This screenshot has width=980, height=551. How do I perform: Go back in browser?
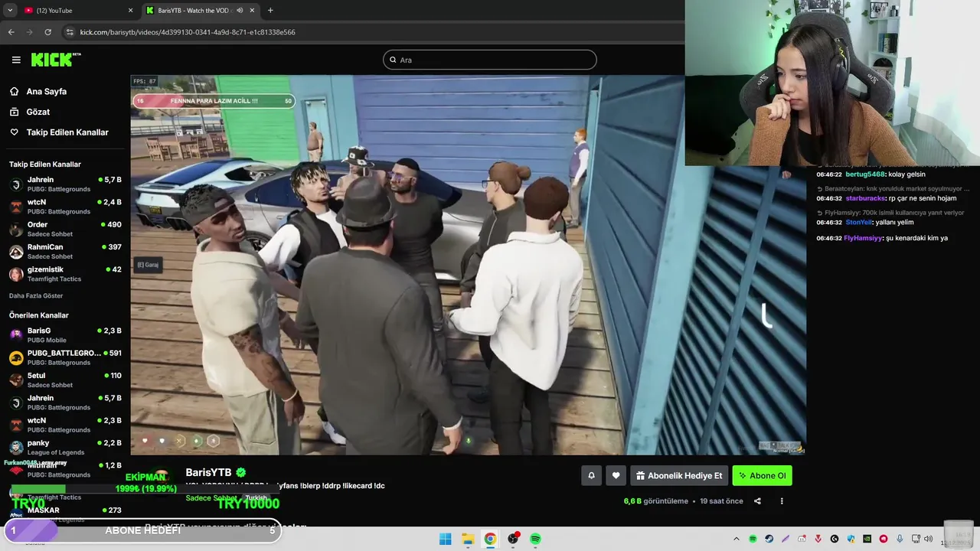pyautogui.click(x=11, y=32)
